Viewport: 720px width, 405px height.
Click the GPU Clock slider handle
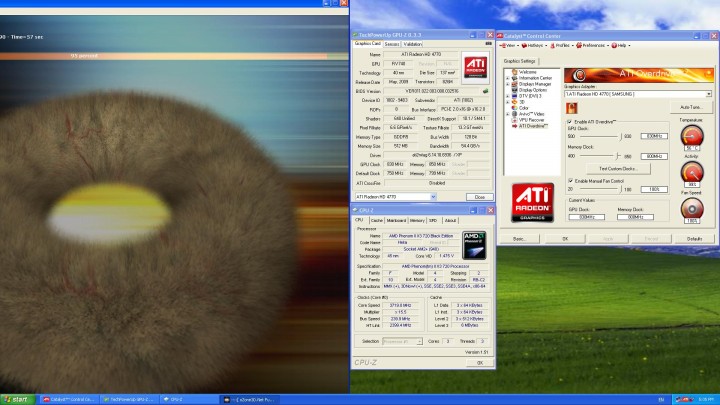tap(621, 136)
